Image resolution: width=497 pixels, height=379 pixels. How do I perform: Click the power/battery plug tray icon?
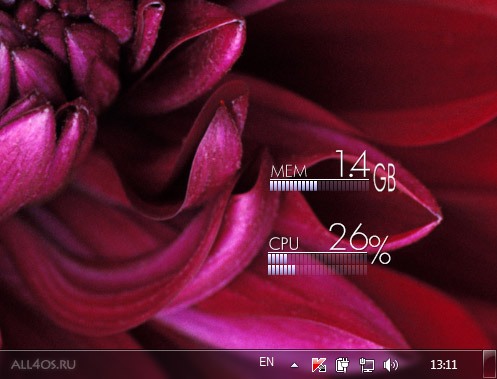click(x=342, y=365)
